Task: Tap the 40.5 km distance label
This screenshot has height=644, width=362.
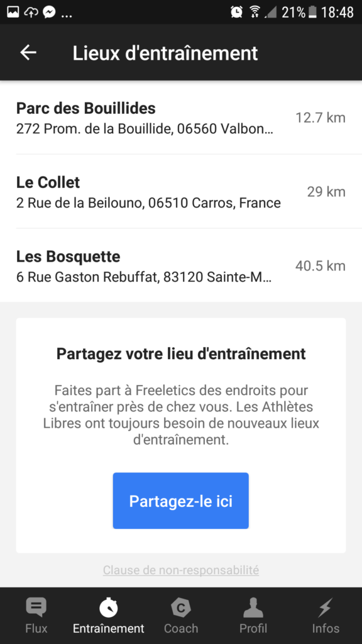Action: [320, 266]
